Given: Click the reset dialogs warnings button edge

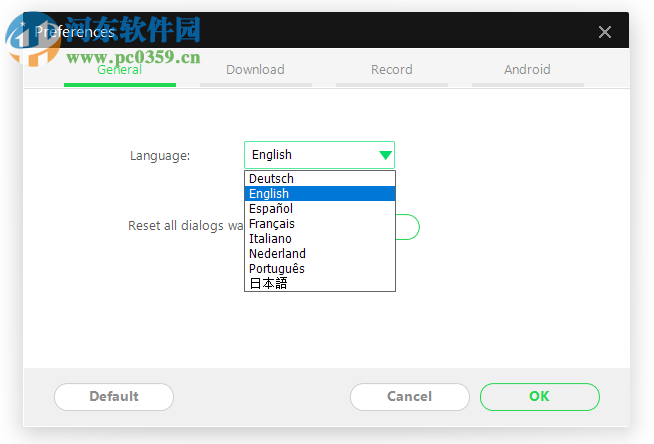Looking at the screenshot, I should click(x=407, y=227).
